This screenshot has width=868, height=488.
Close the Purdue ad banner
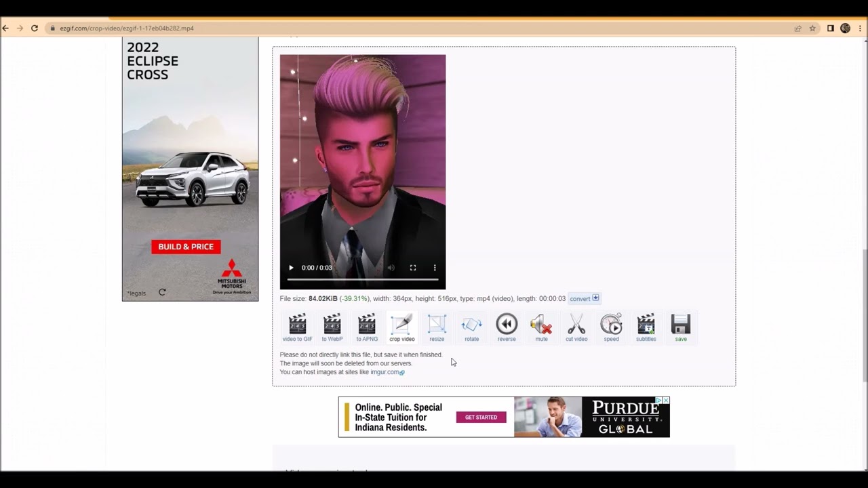click(666, 401)
